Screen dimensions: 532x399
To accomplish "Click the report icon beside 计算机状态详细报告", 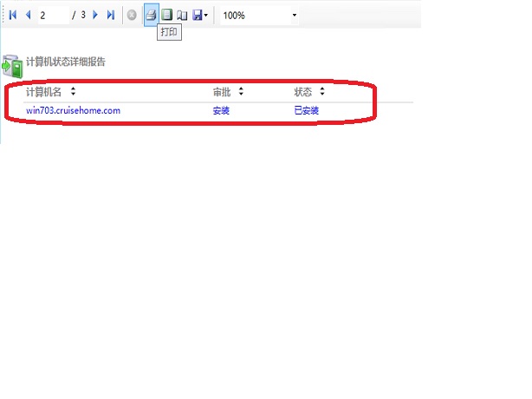I will pos(12,66).
